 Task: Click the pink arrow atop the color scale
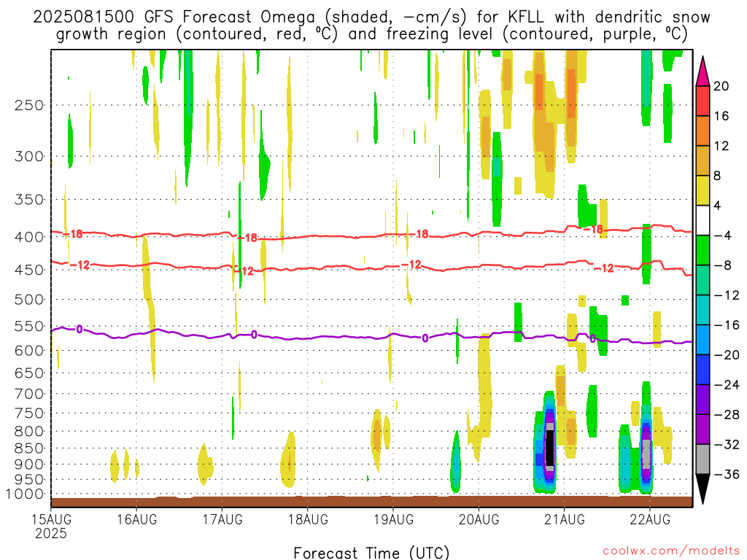pos(703,71)
